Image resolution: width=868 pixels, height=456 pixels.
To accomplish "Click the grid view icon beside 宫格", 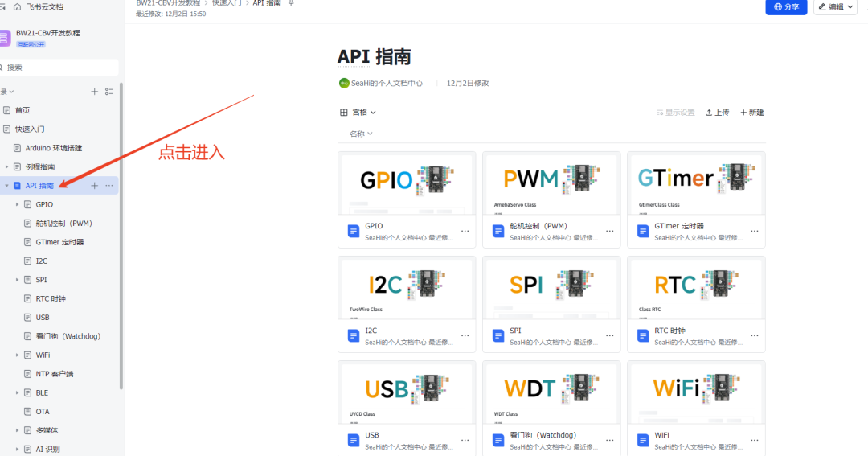I will 344,113.
